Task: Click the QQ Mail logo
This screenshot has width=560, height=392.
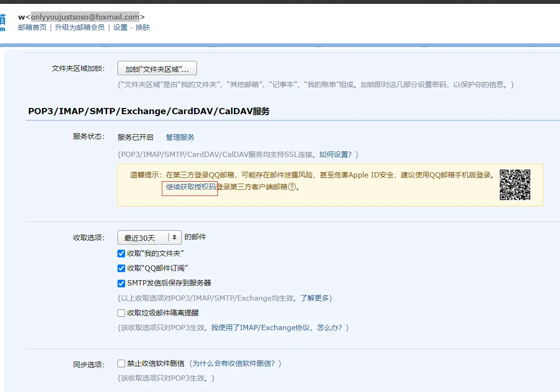Action: point(3,22)
